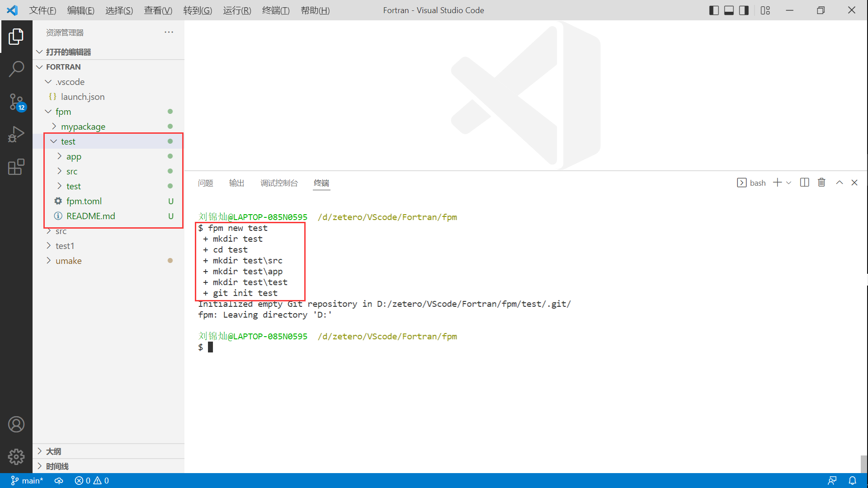Open the Extensions view icon
Image resolution: width=868 pixels, height=488 pixels.
pyautogui.click(x=16, y=167)
